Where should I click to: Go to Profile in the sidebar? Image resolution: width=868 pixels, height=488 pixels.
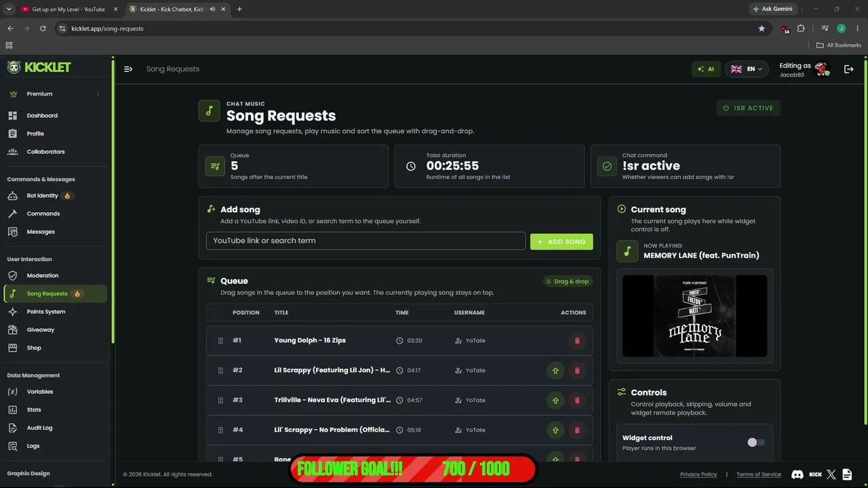tap(35, 134)
